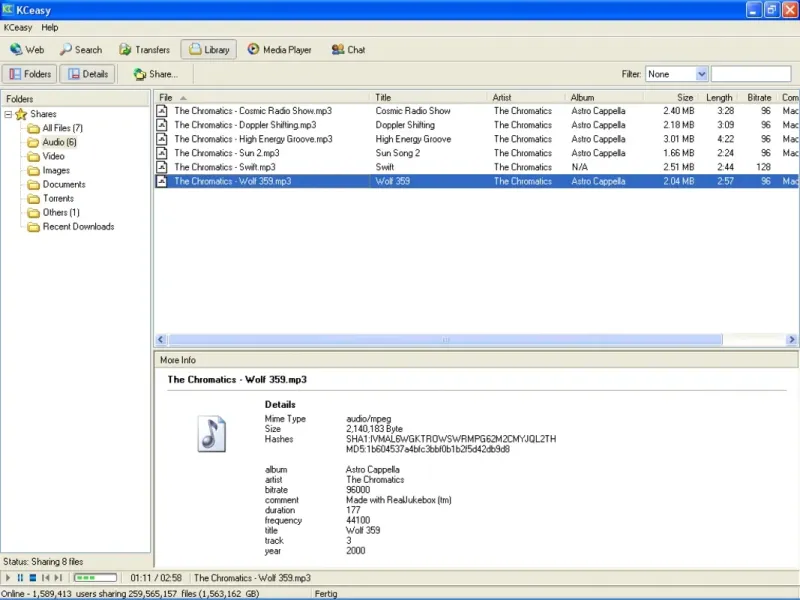Screen dimensions: 800x600
Task: Open the Filter dropdown
Action: (701, 74)
